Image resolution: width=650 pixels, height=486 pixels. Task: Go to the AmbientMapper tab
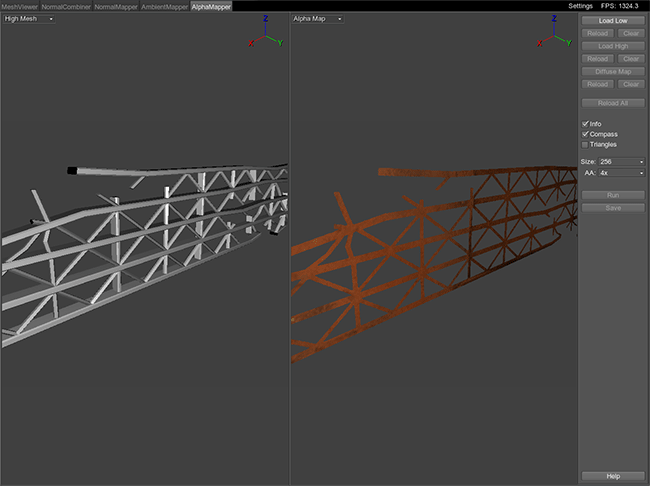pyautogui.click(x=165, y=6)
